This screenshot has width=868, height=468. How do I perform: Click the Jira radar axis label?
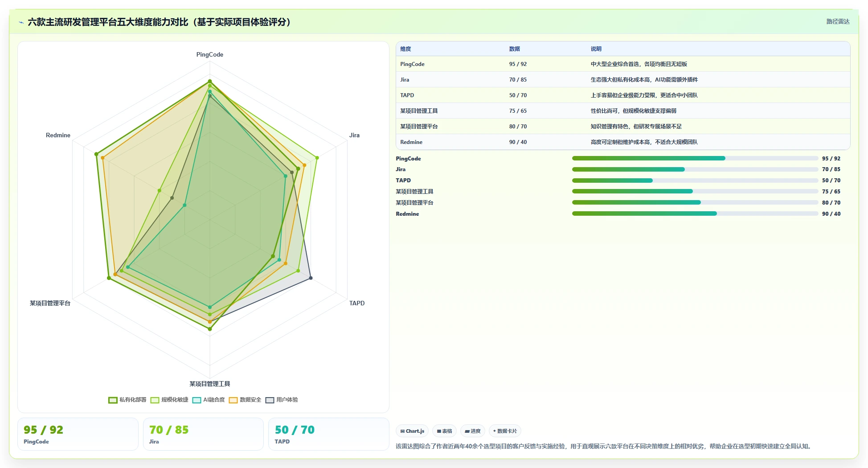[354, 135]
